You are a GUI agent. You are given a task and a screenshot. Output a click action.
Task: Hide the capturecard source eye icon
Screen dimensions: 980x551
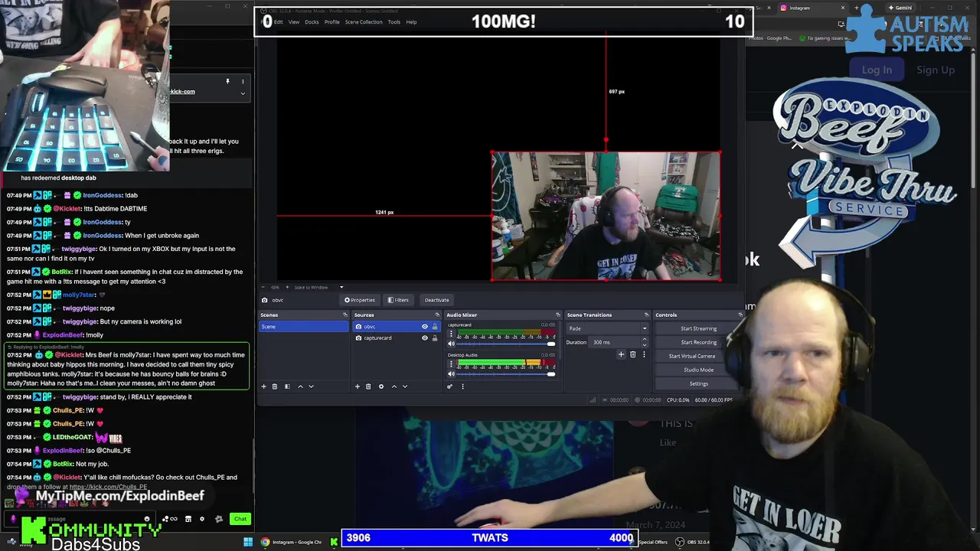click(x=424, y=338)
